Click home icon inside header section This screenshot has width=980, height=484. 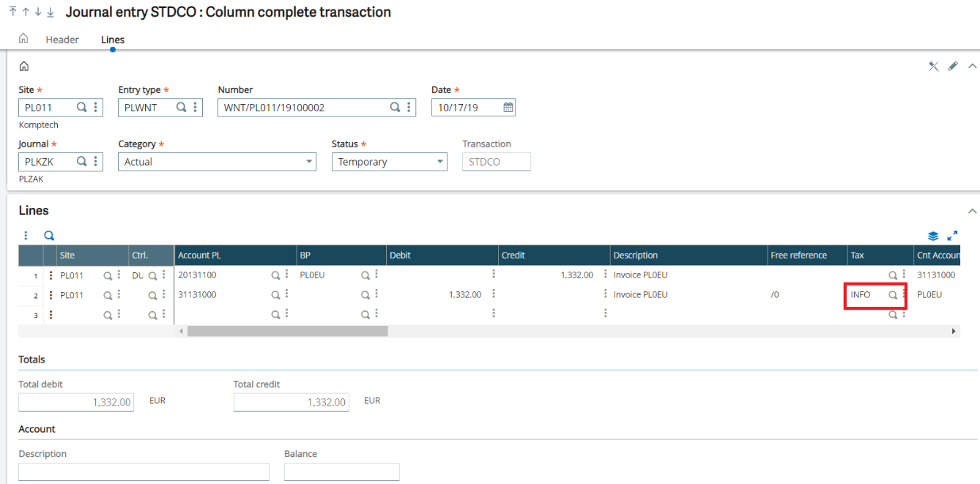coord(23,66)
